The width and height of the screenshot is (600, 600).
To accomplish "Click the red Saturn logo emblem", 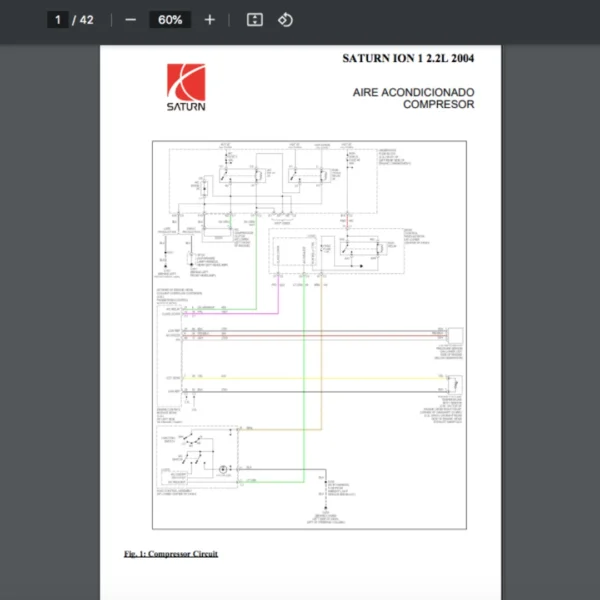I will coord(186,82).
